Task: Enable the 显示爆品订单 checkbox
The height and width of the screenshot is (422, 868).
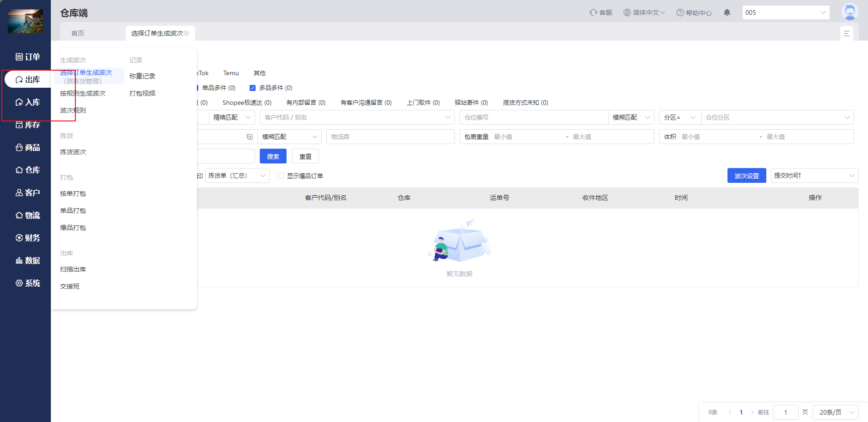Action: click(280, 176)
